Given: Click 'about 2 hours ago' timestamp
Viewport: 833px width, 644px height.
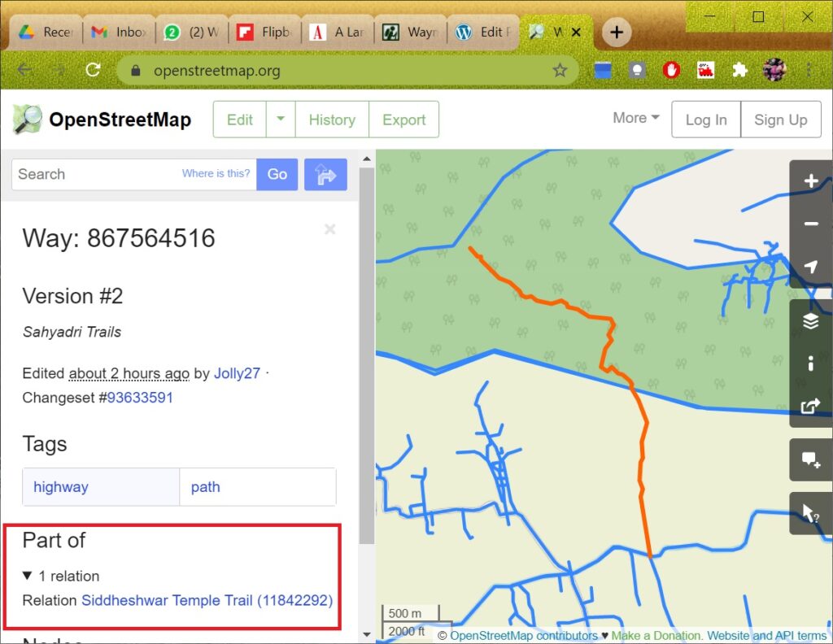Looking at the screenshot, I should [129, 373].
